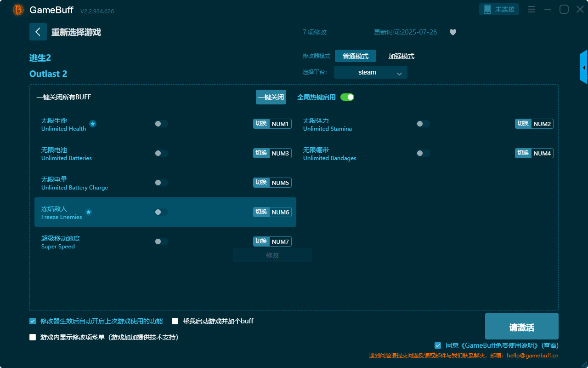Change the NUM3 hotkey for Unlimited Batteries
588x368 pixels.
(272, 153)
